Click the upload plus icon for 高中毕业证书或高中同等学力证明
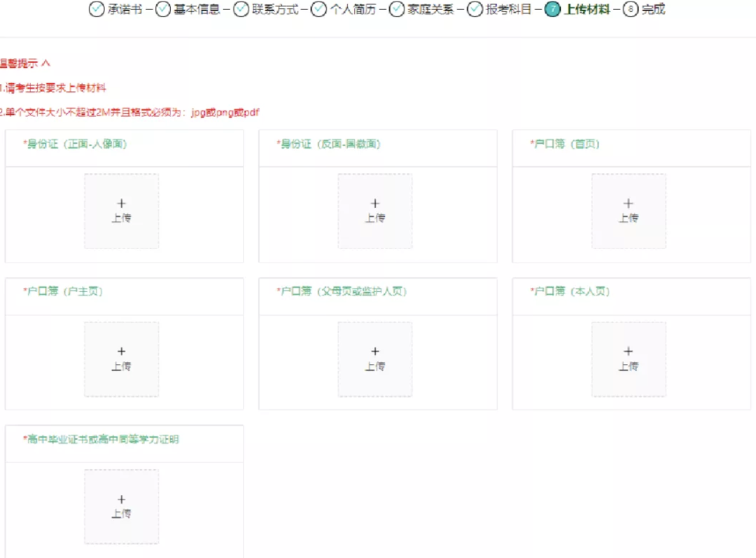Viewport: 756px width, 558px height. 121,499
